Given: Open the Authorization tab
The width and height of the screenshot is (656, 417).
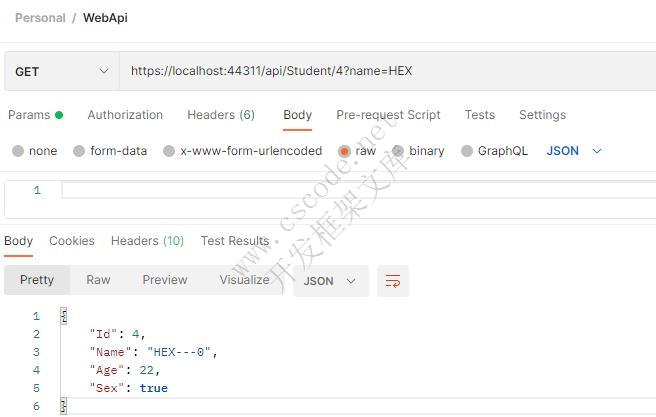Looking at the screenshot, I should (x=125, y=115).
